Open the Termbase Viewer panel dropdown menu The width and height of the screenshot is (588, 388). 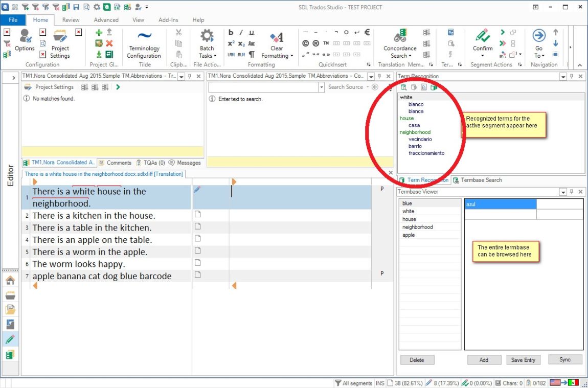(563, 192)
